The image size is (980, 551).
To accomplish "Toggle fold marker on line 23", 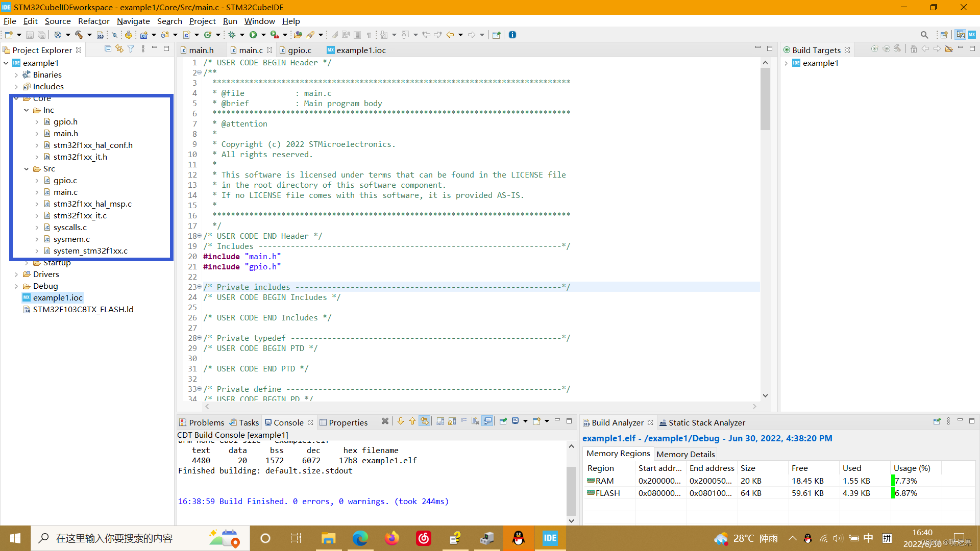I will pos(199,287).
